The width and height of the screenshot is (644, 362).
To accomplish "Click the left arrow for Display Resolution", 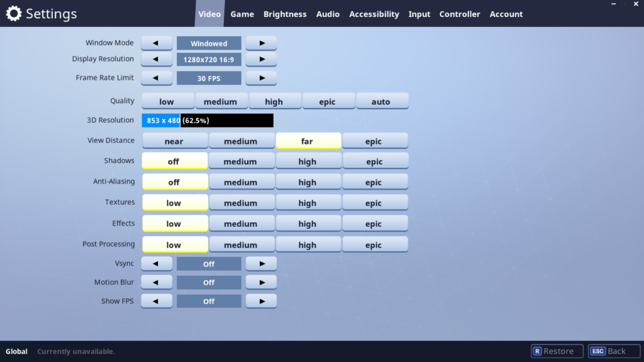I will point(157,58).
